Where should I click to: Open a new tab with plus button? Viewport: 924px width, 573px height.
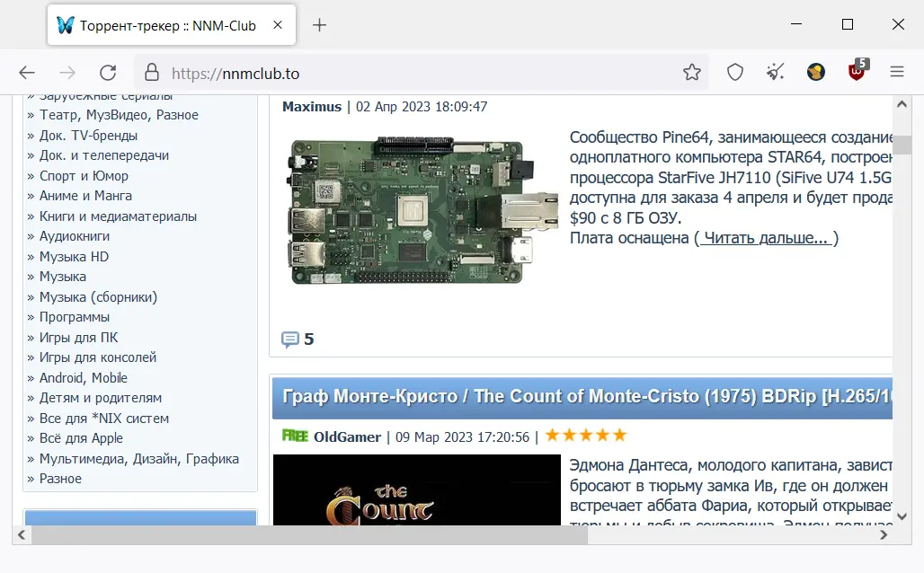coord(319,25)
